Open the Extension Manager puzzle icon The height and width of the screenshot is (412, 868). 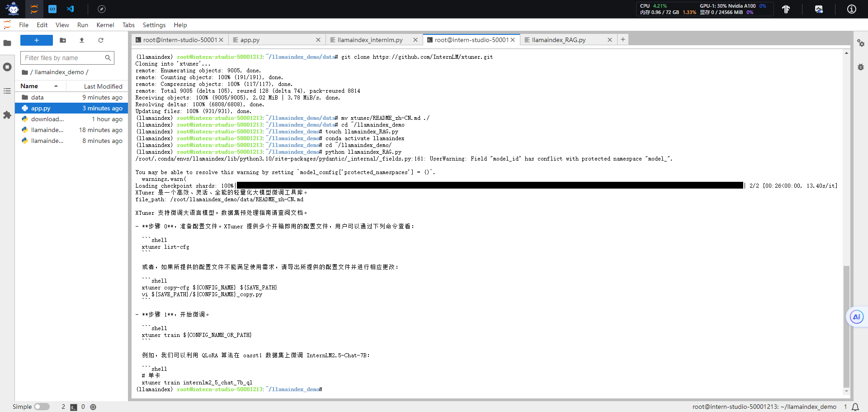7,115
